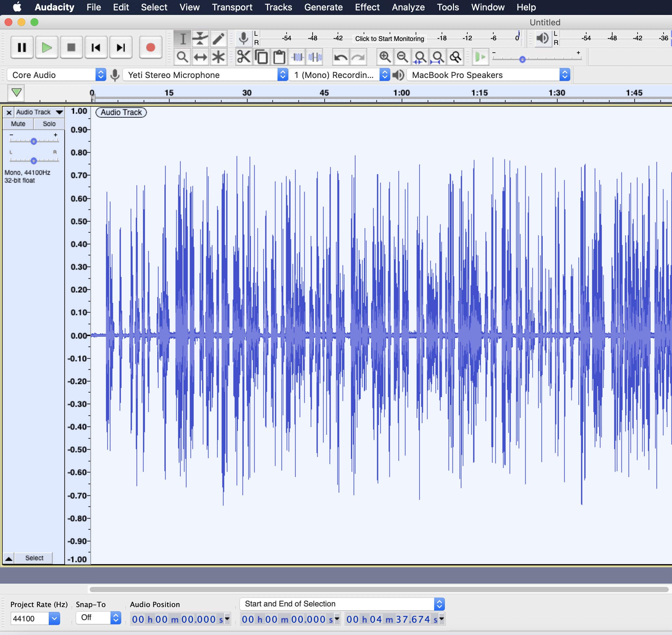Click the Fit Project to Width icon
The height and width of the screenshot is (635, 672).
click(x=438, y=57)
